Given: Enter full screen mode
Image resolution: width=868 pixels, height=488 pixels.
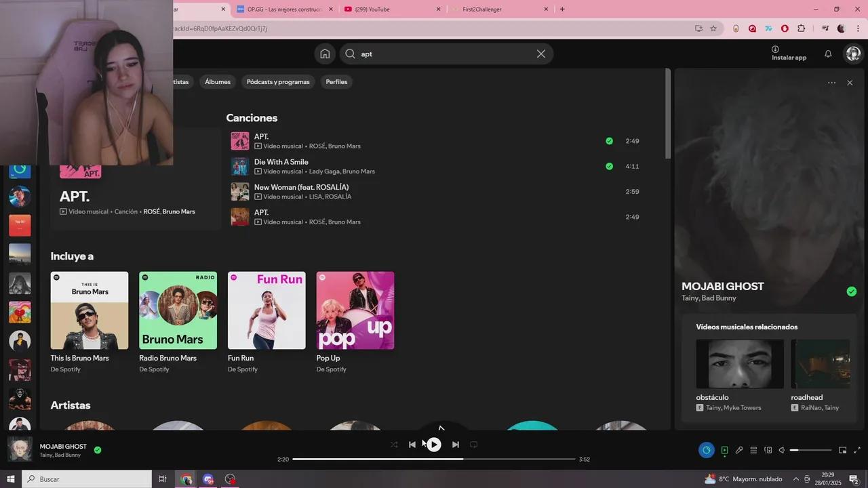Looking at the screenshot, I should click(x=857, y=450).
